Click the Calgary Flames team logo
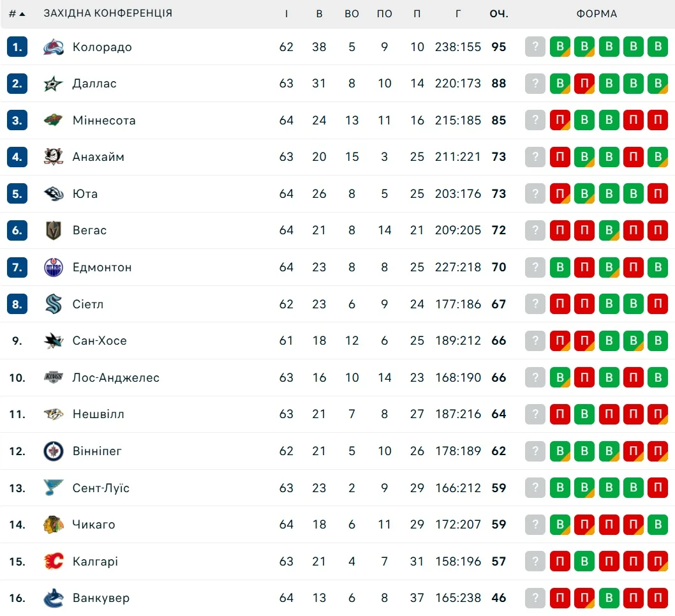Screen dimensions: 675x616 tap(54, 562)
